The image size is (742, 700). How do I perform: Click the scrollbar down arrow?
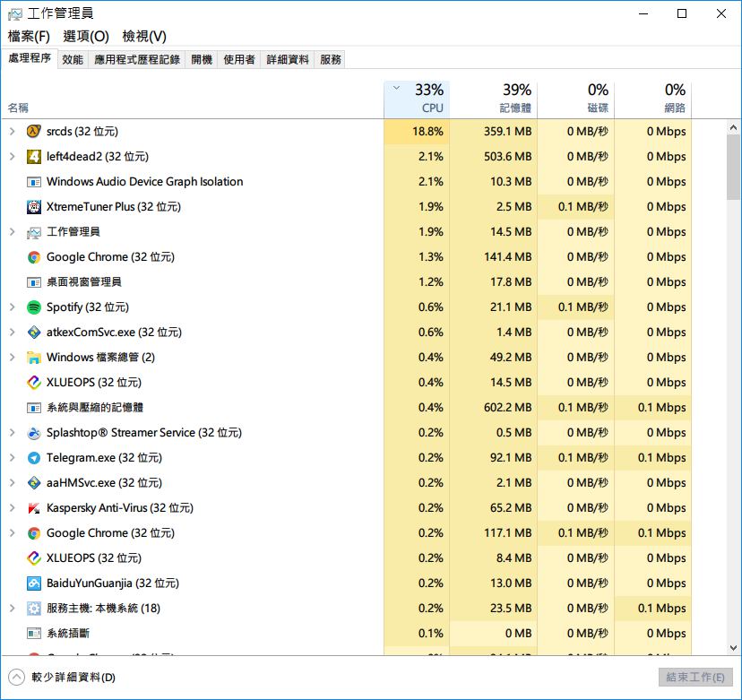(x=733, y=648)
